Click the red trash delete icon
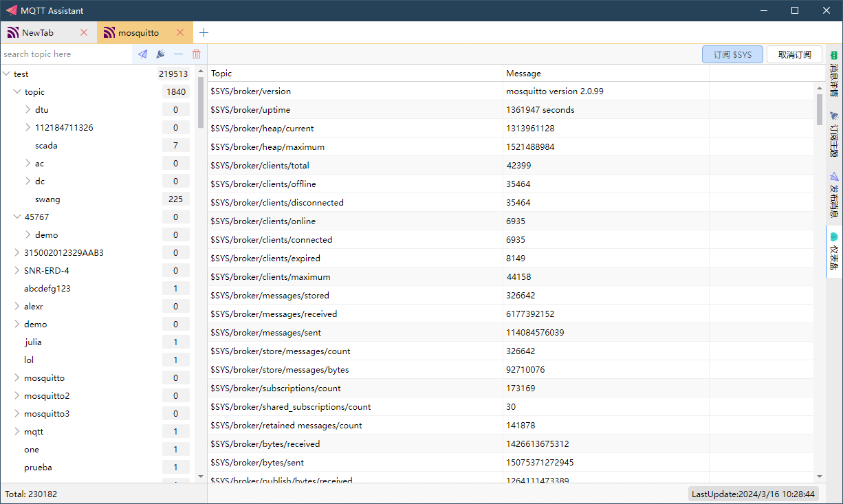 click(x=197, y=54)
